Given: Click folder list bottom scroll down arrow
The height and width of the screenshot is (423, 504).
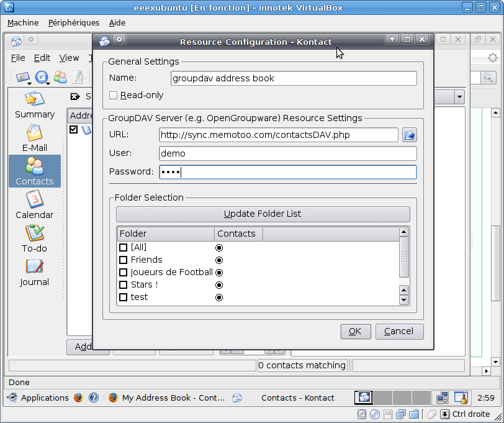Looking at the screenshot, I should (x=404, y=300).
